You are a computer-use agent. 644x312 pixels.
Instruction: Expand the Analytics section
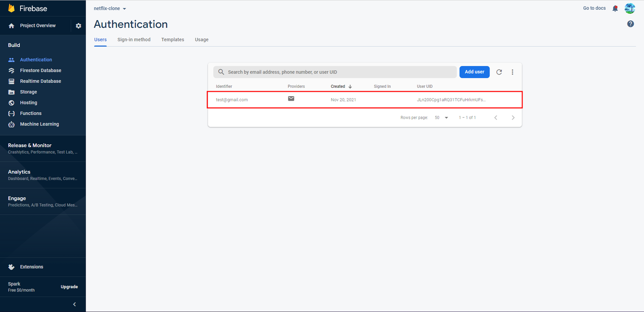[x=43, y=175]
